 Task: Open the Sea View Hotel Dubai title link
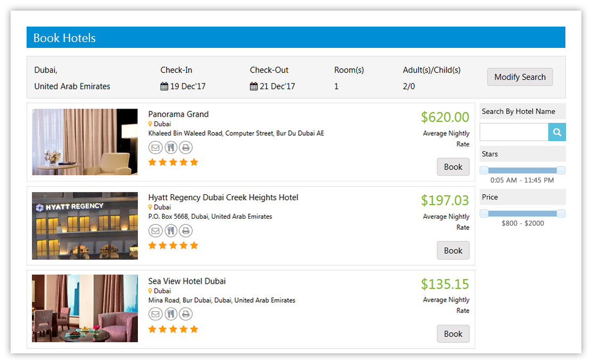[x=187, y=281]
